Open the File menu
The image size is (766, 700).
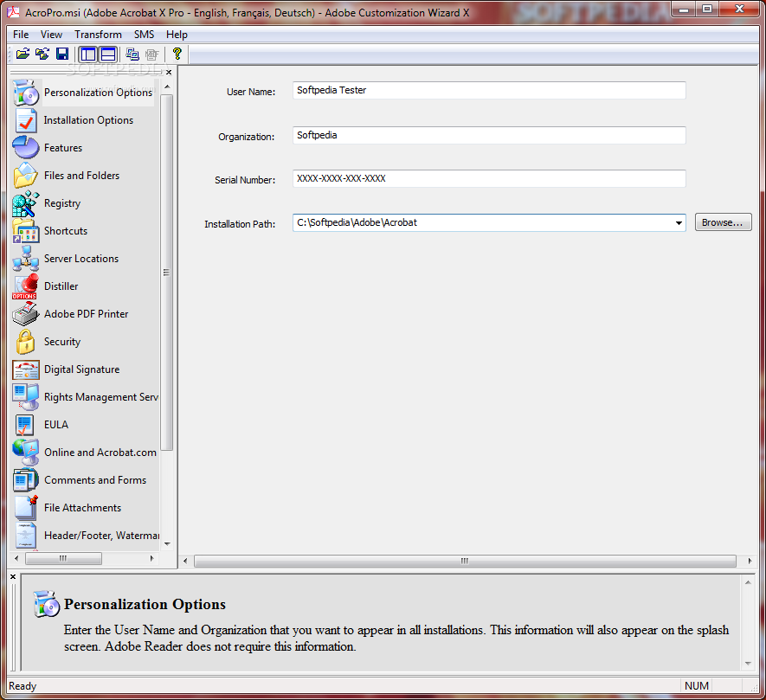click(x=21, y=35)
